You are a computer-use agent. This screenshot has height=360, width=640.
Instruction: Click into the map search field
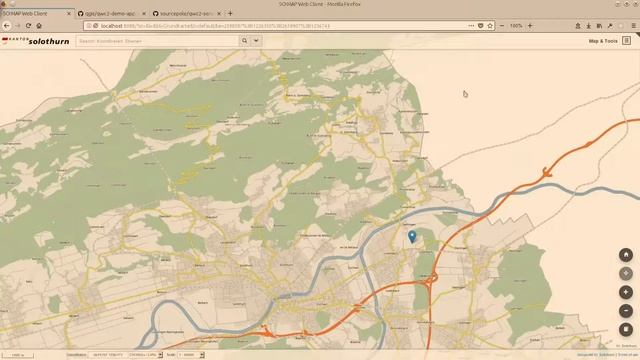click(158, 41)
